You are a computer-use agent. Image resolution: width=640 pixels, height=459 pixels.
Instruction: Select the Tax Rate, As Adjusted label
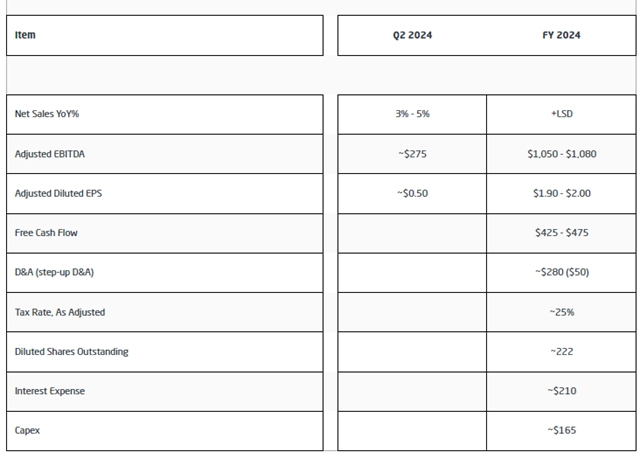[60, 312]
